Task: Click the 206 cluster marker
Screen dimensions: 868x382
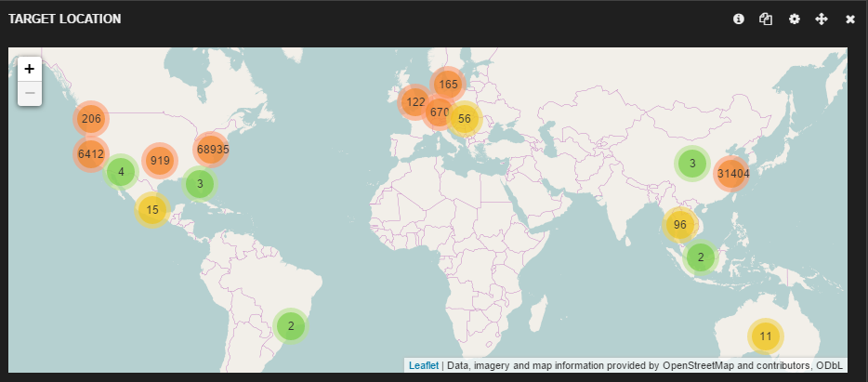Action: click(x=91, y=118)
